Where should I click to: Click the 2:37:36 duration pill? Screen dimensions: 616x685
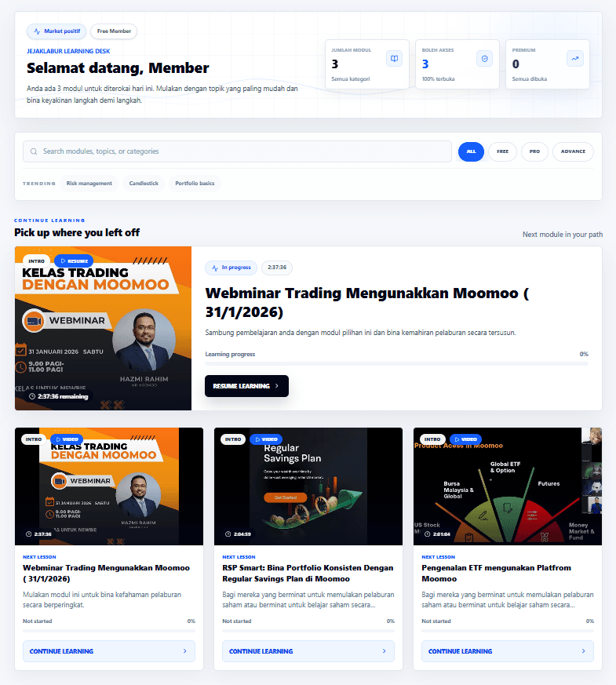point(277,268)
